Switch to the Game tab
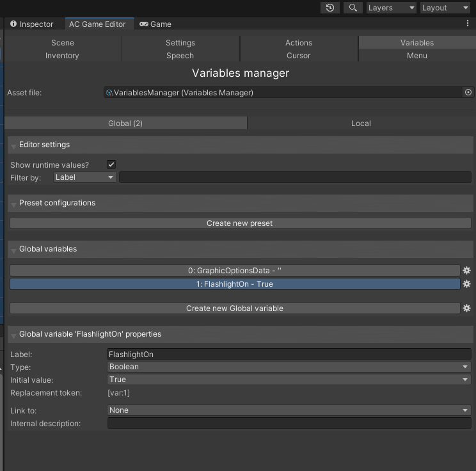 [155, 24]
